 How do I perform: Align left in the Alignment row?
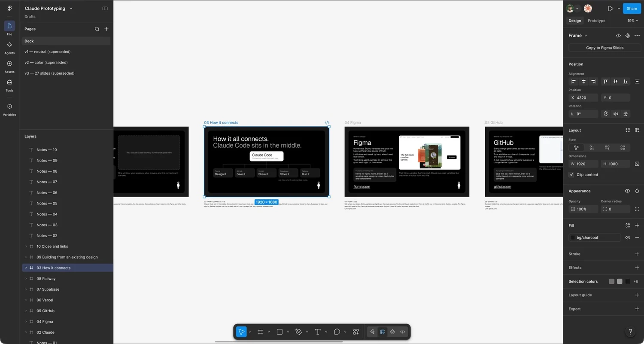point(574,82)
